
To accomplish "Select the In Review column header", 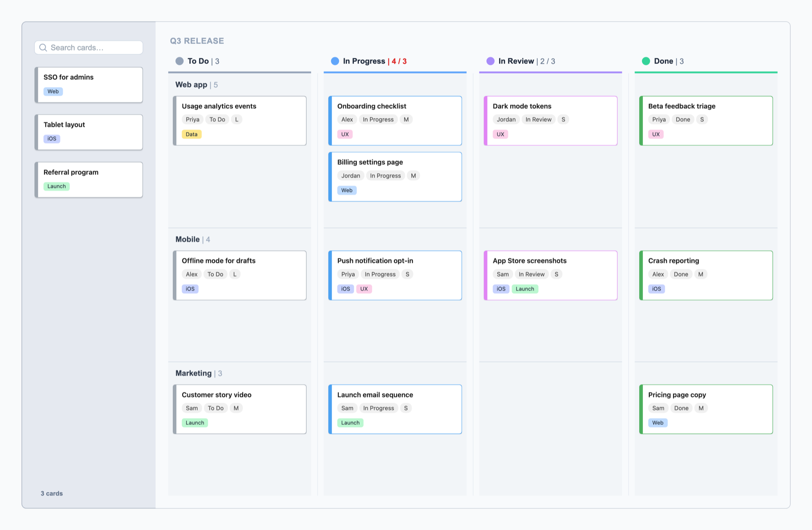I will tap(550, 61).
